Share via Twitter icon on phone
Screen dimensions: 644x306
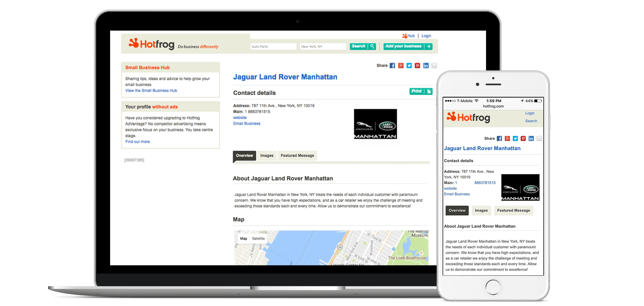coord(515,138)
